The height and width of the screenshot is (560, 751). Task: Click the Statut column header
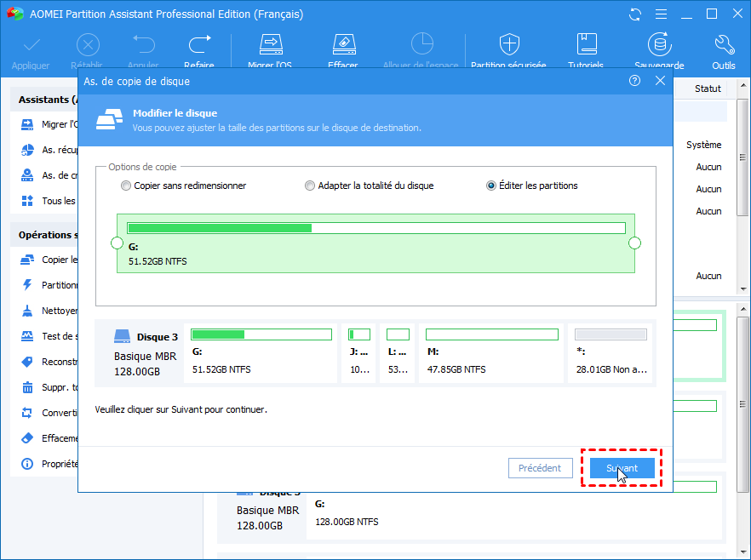click(708, 88)
